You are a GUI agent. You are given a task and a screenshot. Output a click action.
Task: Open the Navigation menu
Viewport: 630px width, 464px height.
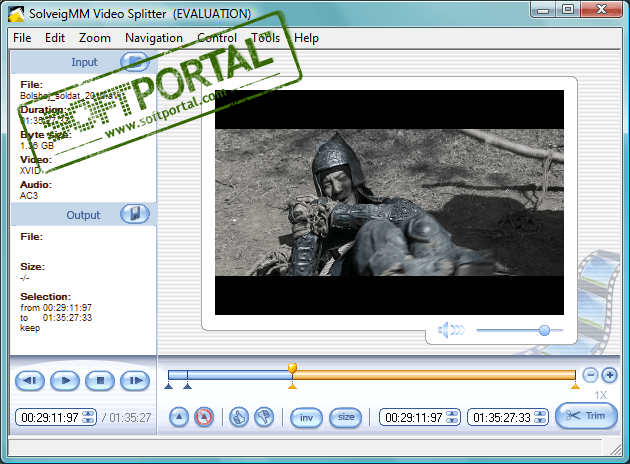[154, 38]
